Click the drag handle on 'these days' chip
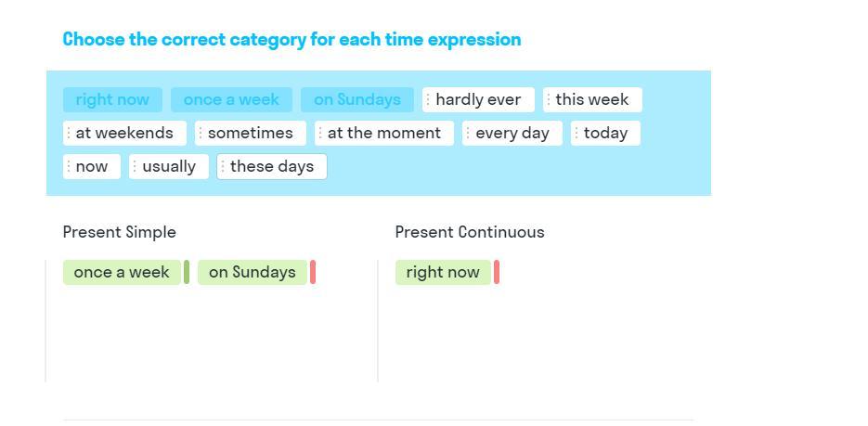The image size is (868, 426). coord(223,166)
